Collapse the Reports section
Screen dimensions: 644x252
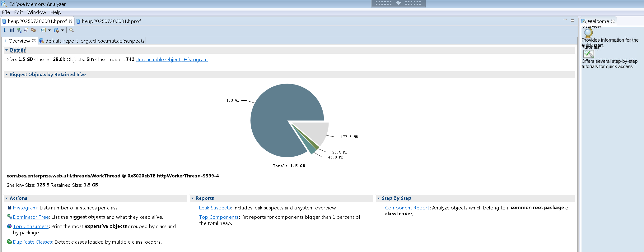coord(192,198)
